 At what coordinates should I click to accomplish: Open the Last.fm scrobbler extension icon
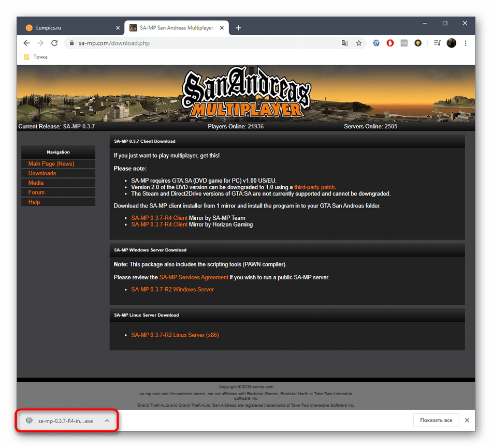[x=404, y=43]
